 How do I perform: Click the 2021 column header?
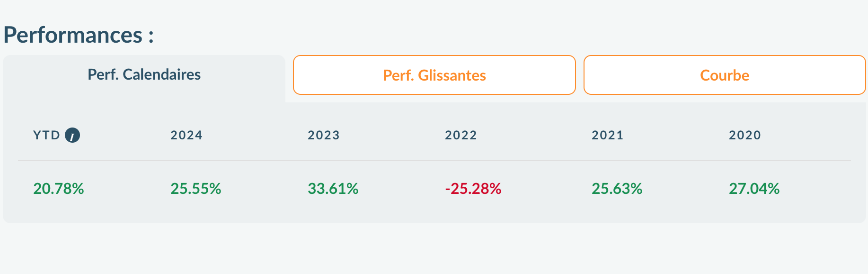[608, 136]
